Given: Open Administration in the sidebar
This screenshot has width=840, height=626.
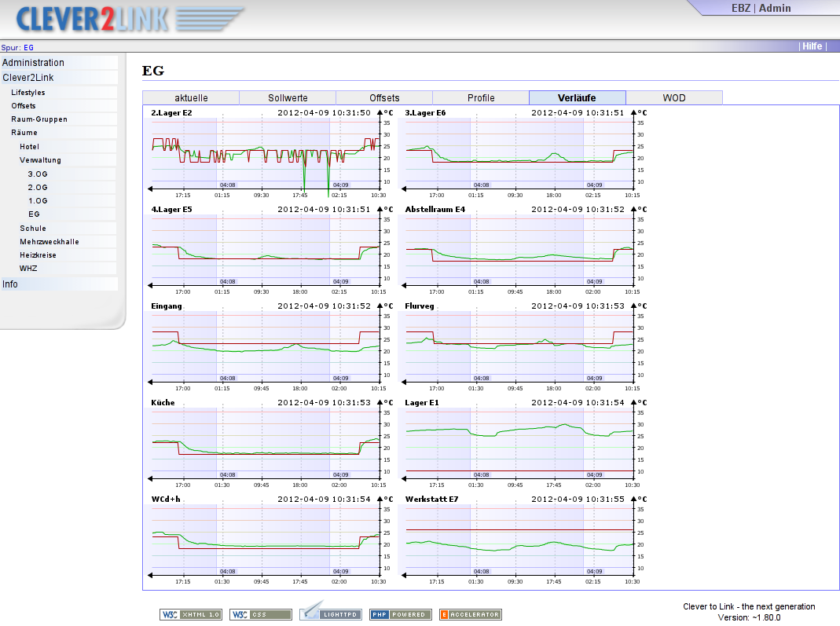Looking at the screenshot, I should 59,63.
